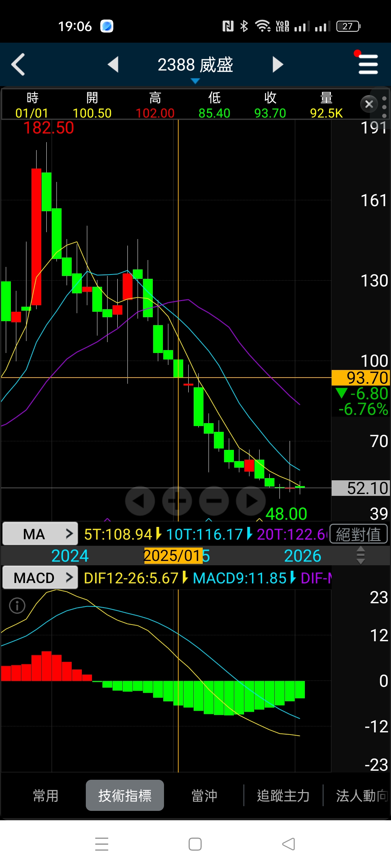Switch to 常用 tab

tap(46, 796)
